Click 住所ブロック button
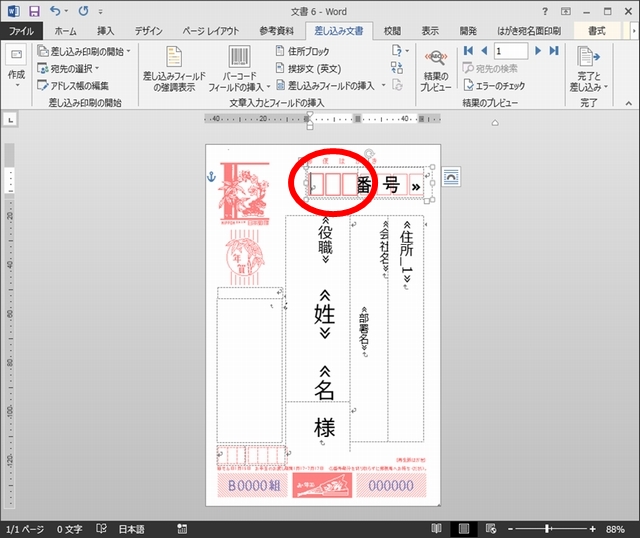The width and height of the screenshot is (640, 538). point(302,51)
